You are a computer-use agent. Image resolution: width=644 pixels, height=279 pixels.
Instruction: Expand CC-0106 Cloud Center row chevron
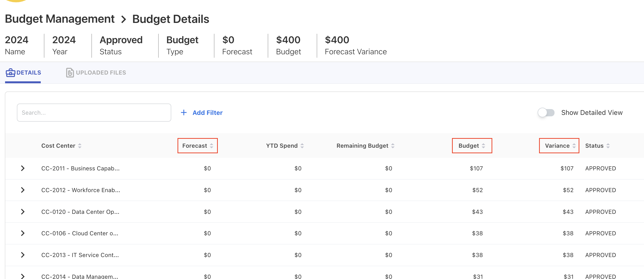tap(23, 233)
